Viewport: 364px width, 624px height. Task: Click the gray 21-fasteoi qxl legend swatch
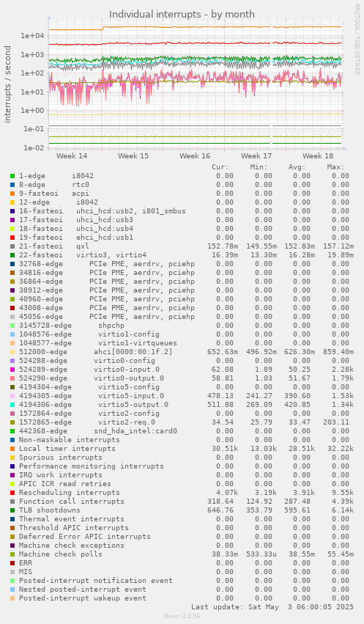tap(12, 246)
